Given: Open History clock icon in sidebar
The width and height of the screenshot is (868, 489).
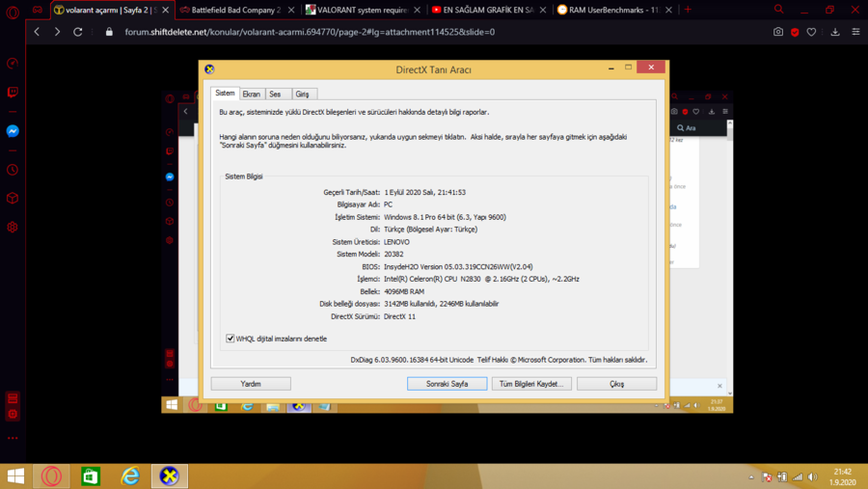Looking at the screenshot, I should [13, 170].
